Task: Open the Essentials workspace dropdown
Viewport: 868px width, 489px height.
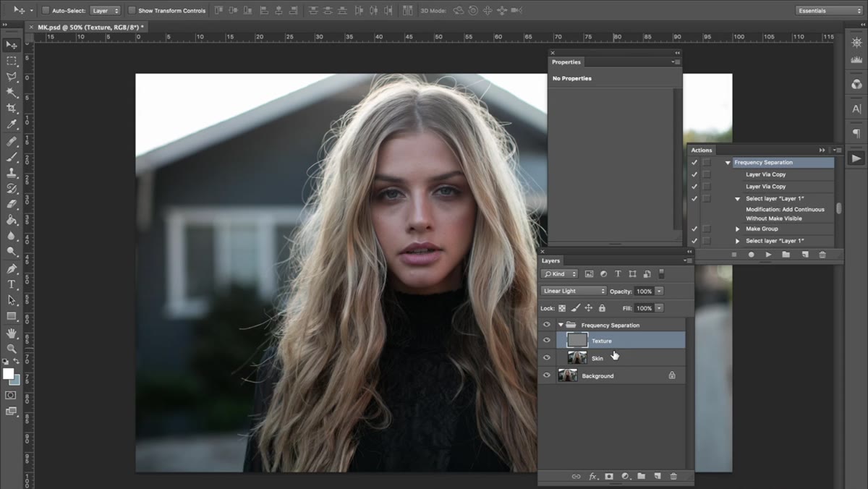Action: [x=829, y=11]
